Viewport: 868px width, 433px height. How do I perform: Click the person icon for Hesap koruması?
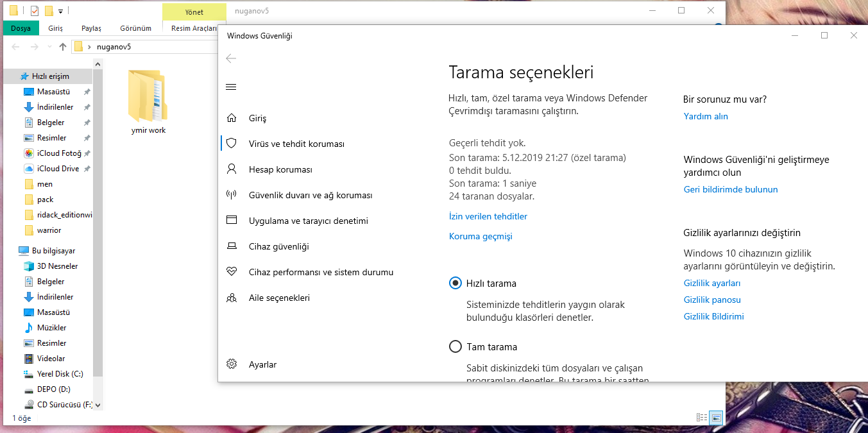coord(232,169)
